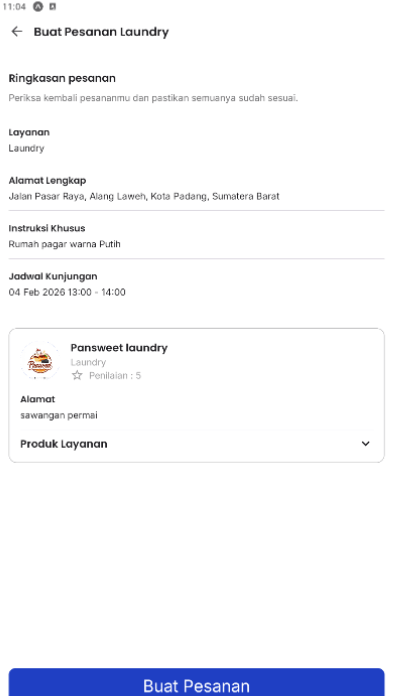This screenshot has height=696, width=393.
Task: Tap the Ringkasan pesanan heading
Action: (62, 79)
